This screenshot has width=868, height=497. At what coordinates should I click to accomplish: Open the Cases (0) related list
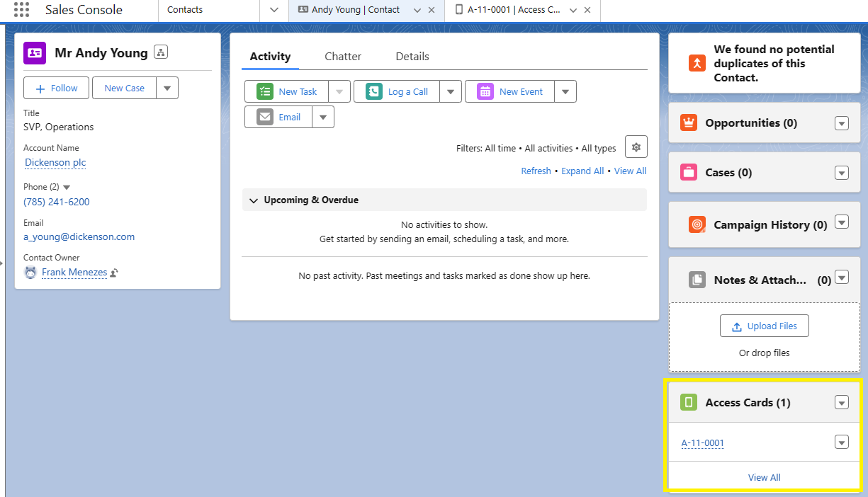pos(729,172)
